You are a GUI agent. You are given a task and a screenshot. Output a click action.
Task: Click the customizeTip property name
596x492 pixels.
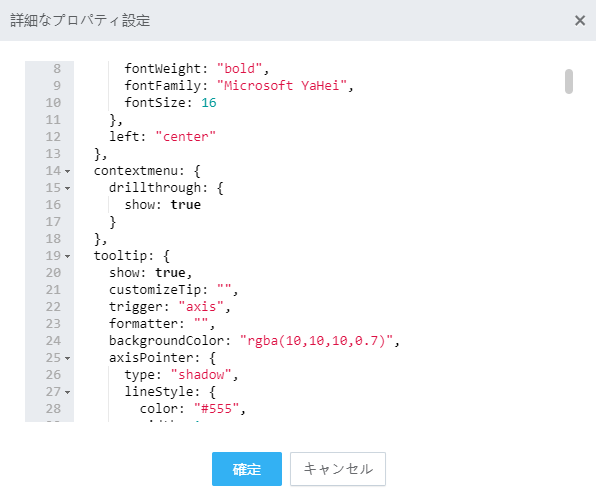[x=155, y=290]
